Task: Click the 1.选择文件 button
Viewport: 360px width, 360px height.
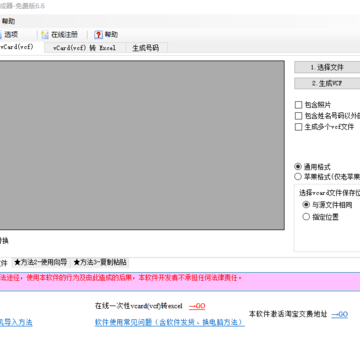Action: coord(327,67)
